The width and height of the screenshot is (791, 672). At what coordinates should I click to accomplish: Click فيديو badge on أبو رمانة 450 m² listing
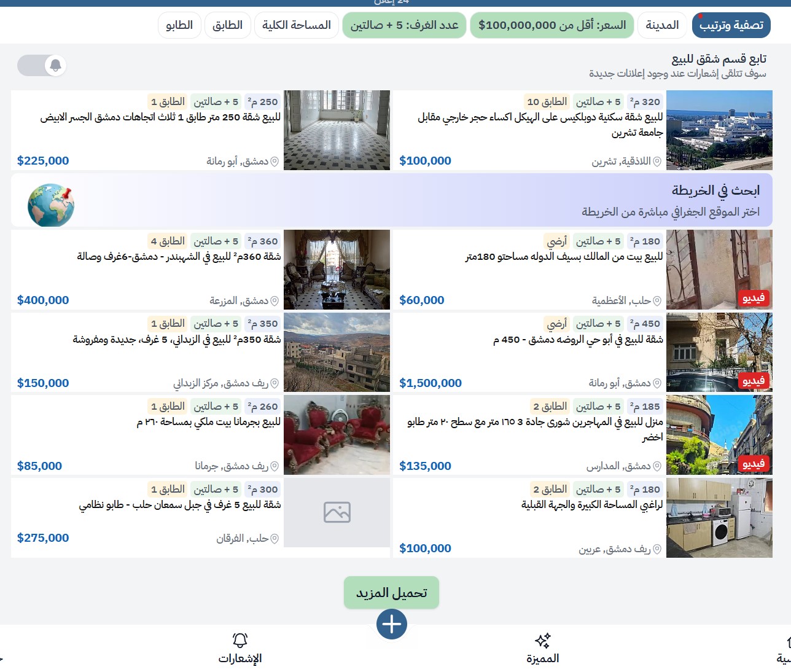754,381
